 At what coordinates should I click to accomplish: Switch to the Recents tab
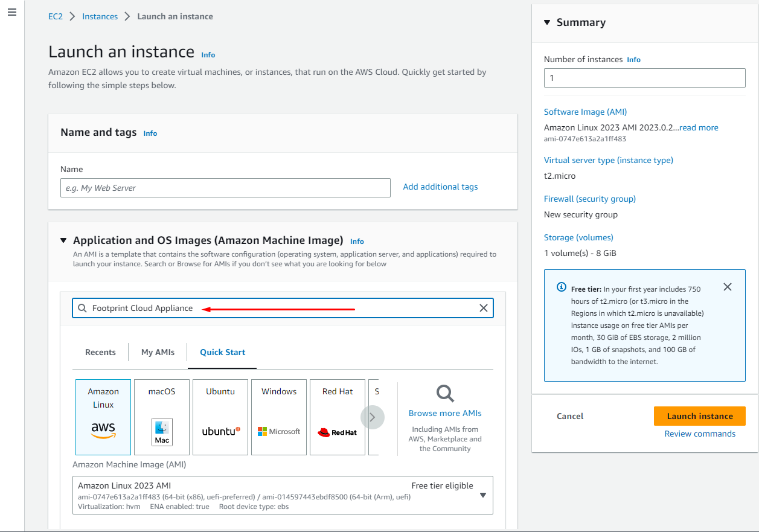[x=100, y=352]
